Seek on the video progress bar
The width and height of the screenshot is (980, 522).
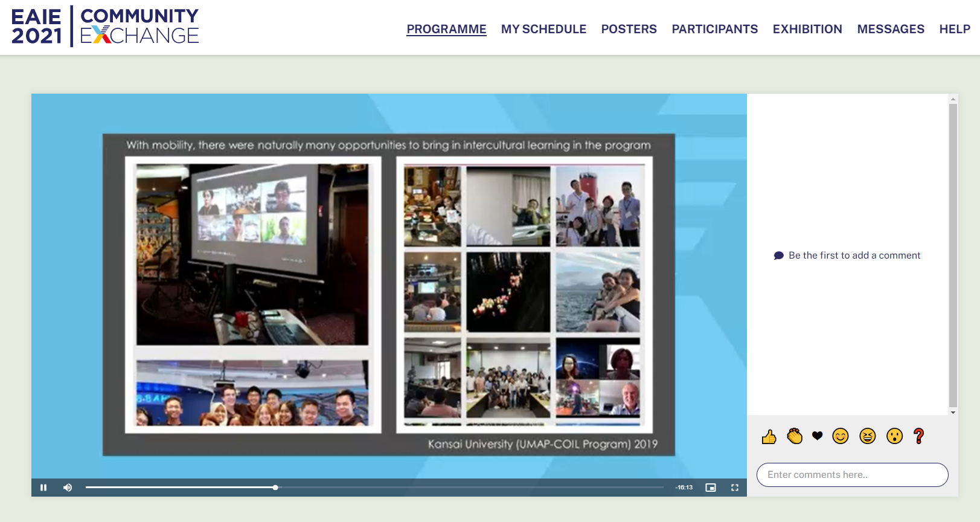point(374,488)
